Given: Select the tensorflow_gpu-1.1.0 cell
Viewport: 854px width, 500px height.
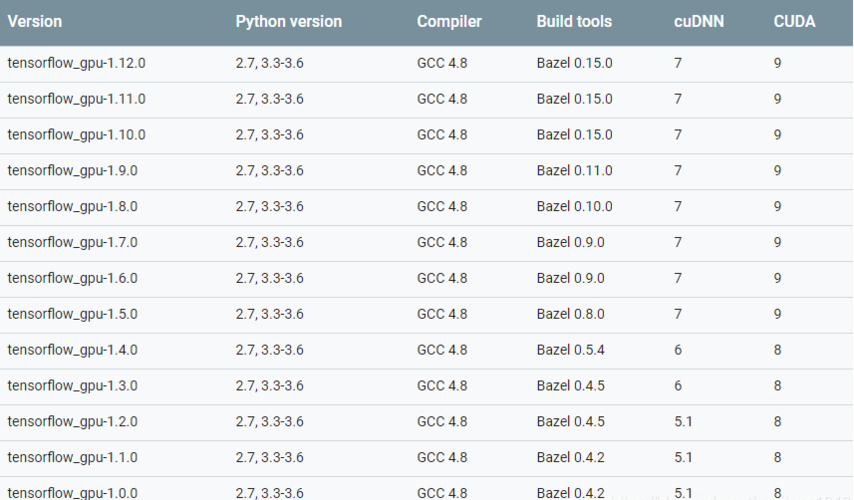Looking at the screenshot, I should click(72, 458).
